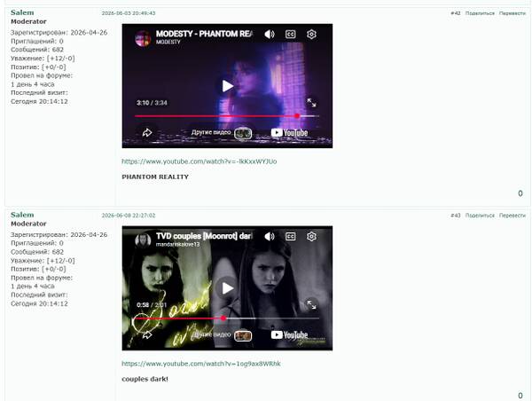Open link youtube.com/watch?v=1og9ax8WRhk

click(201, 364)
